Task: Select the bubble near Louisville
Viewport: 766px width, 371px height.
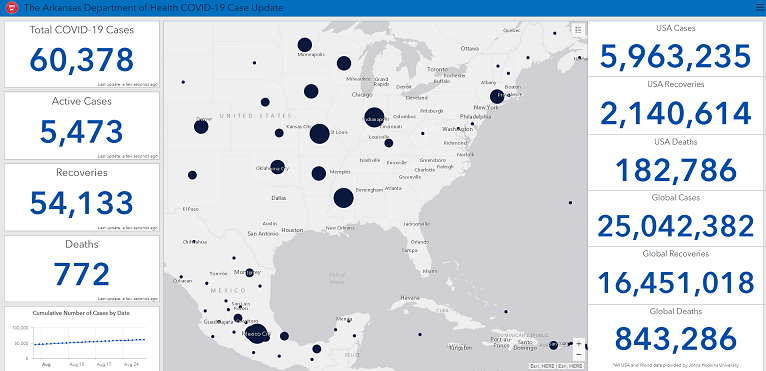Action: coord(388,143)
